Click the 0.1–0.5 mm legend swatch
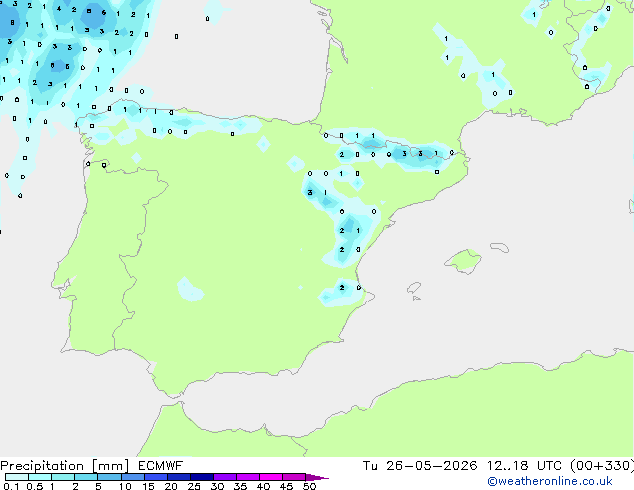This screenshot has width=634, height=490. tap(17, 477)
